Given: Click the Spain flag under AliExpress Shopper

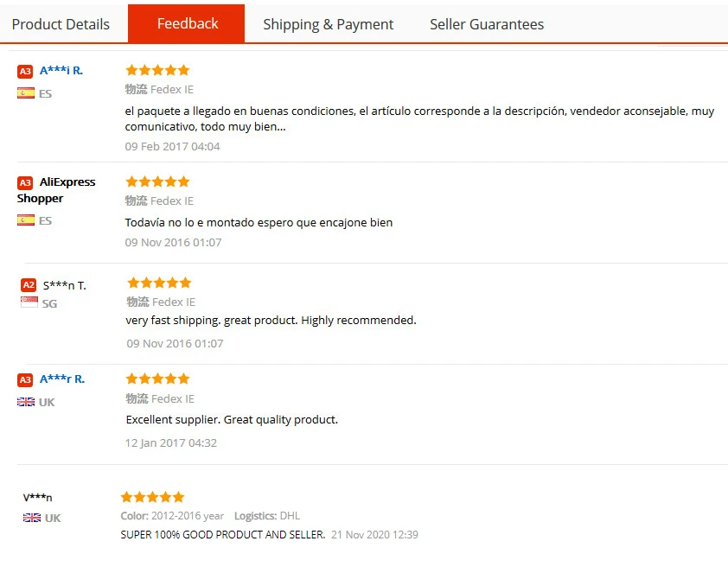Looking at the screenshot, I should point(26,220).
